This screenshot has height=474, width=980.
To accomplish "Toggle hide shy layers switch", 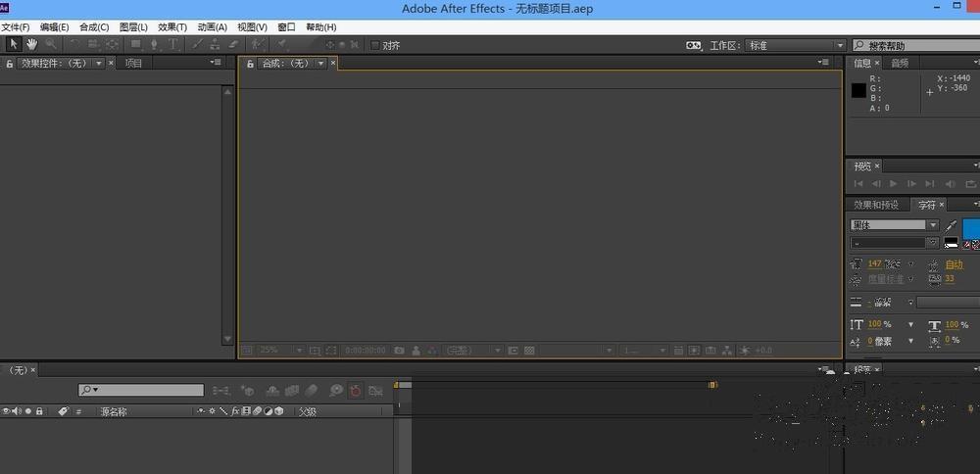I will tap(272, 391).
